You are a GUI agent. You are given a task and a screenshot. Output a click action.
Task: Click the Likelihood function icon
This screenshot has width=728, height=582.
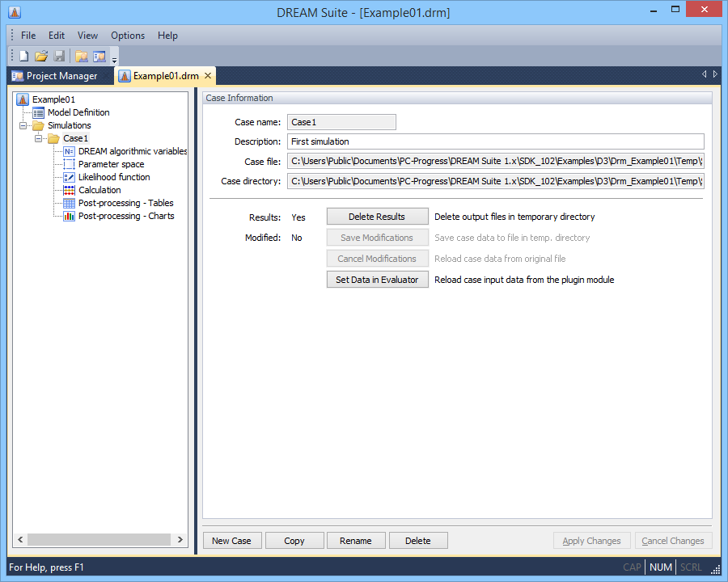[69, 177]
